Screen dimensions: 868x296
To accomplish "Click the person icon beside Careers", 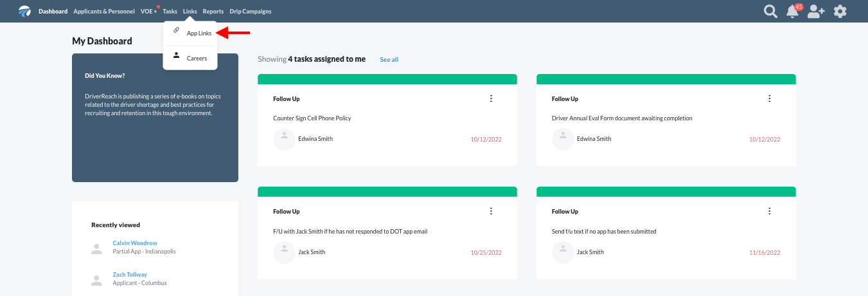I will 177,55.
